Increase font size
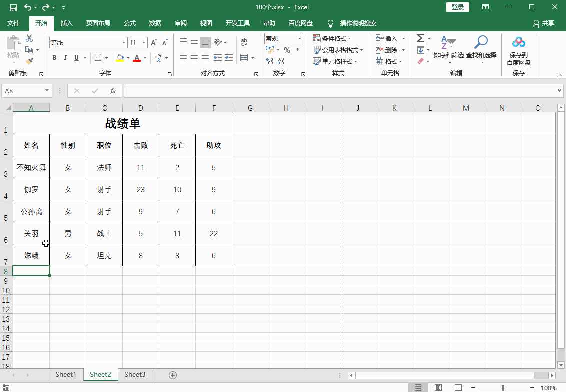Viewport: 566px width, 392px height. click(154, 43)
